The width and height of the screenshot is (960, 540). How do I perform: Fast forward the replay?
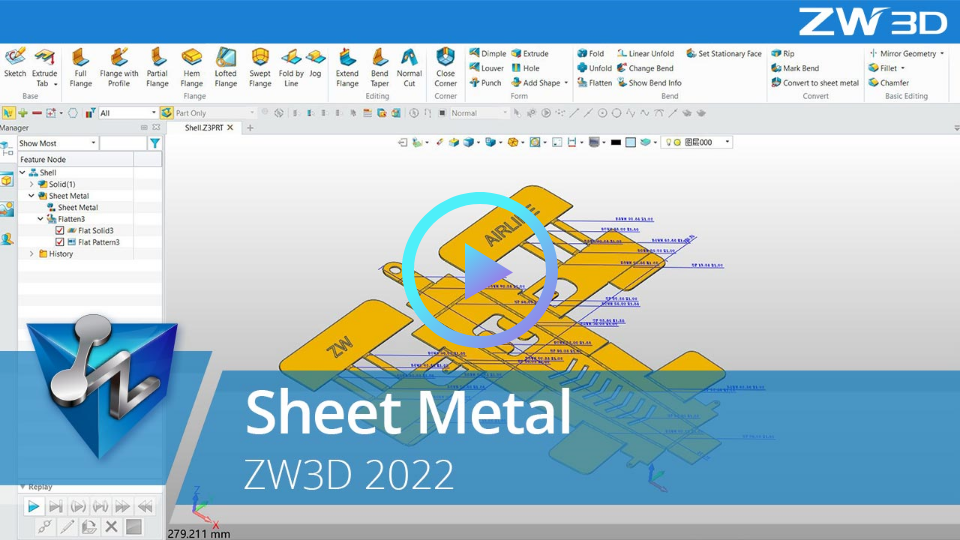[x=122, y=506]
